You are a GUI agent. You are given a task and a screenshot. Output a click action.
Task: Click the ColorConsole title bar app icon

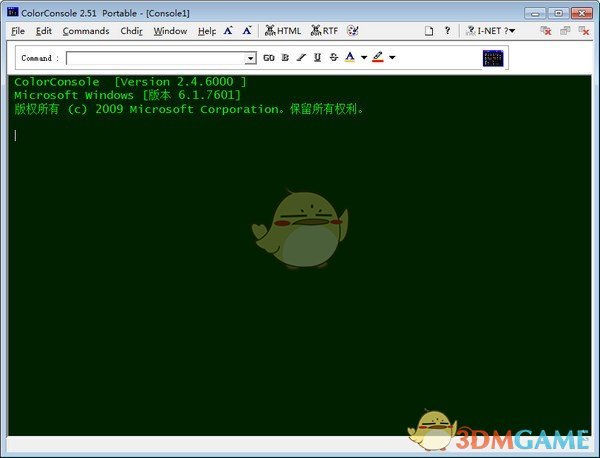pyautogui.click(x=13, y=12)
